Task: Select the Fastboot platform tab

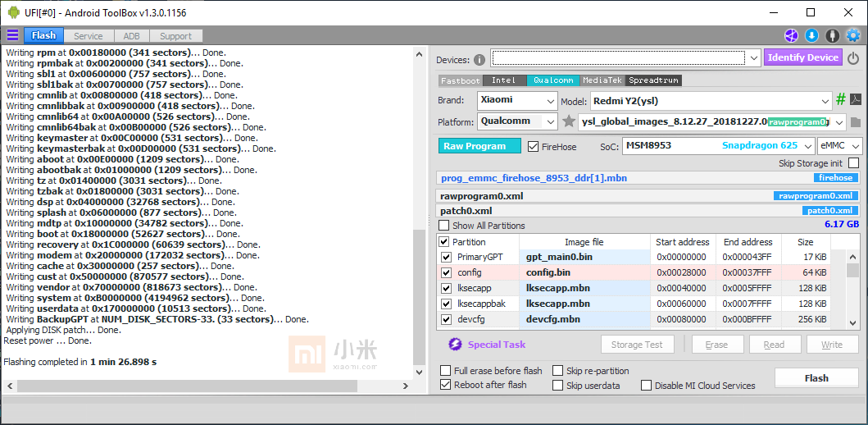Action: point(461,80)
